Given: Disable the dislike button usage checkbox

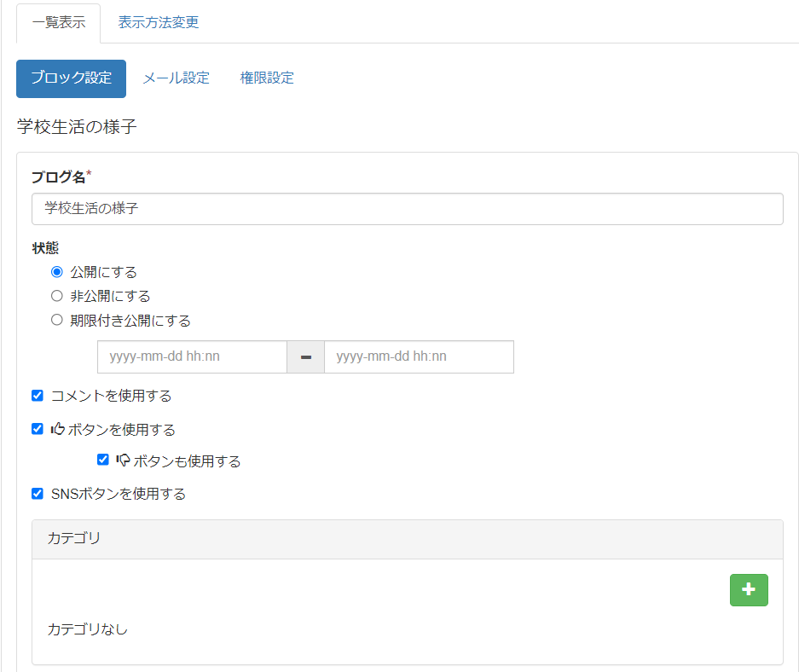Looking at the screenshot, I should [x=103, y=461].
